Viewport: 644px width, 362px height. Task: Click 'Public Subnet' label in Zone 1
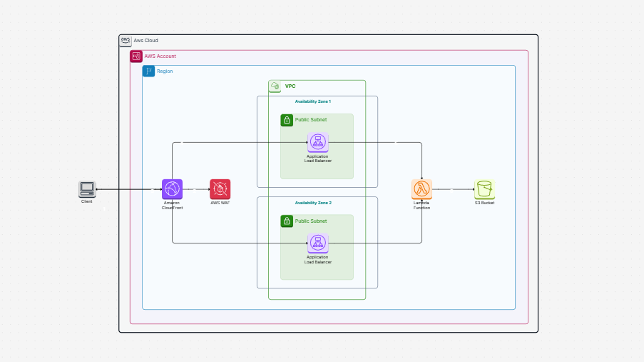coord(311,120)
